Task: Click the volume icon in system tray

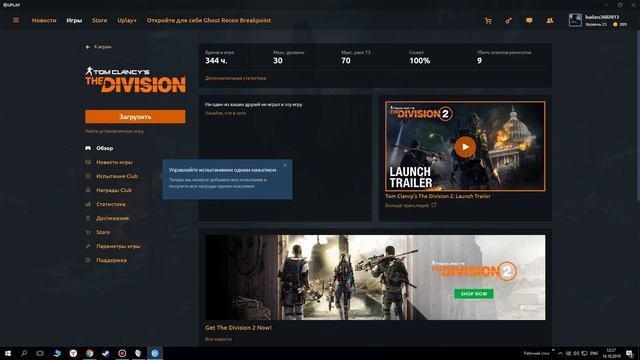Action: point(576,353)
